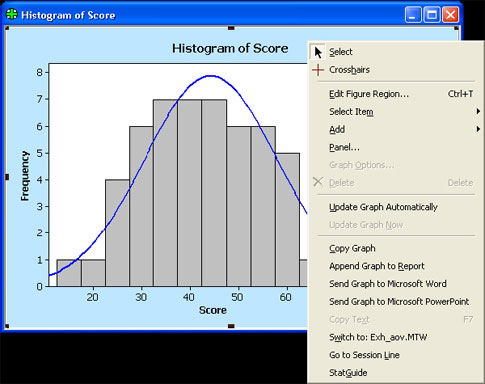Click the left-middle graph resize handle

(7, 177)
